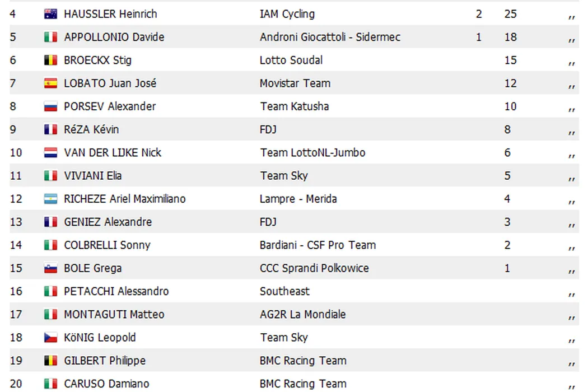
Task: Visit AG2R La Mondiale team page
Action: 302,314
